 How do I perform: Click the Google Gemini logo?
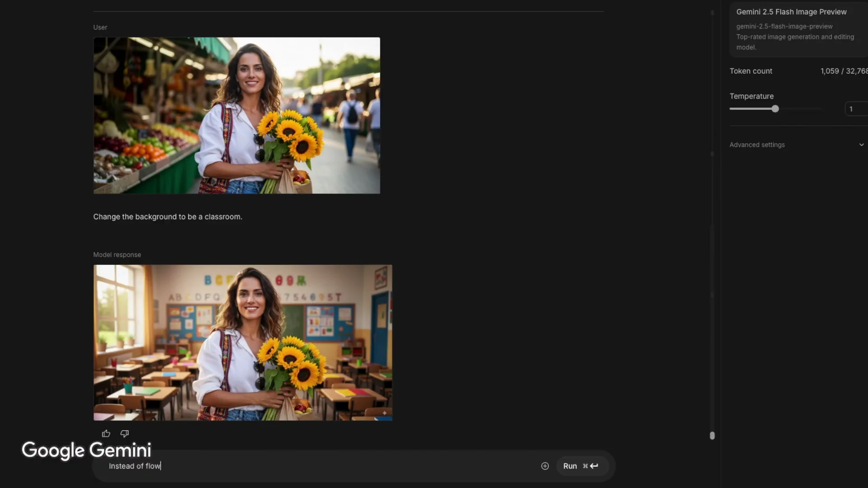[86, 450]
